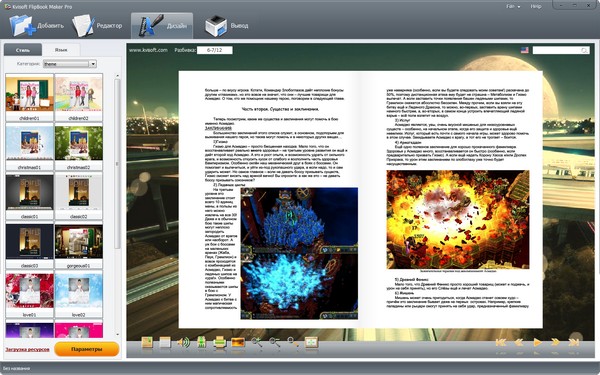Open the Добавить (Add) section

(x=37, y=26)
